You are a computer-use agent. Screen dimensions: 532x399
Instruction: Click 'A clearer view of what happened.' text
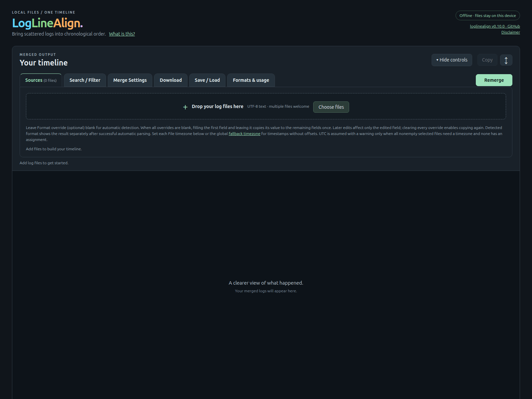tap(266, 283)
